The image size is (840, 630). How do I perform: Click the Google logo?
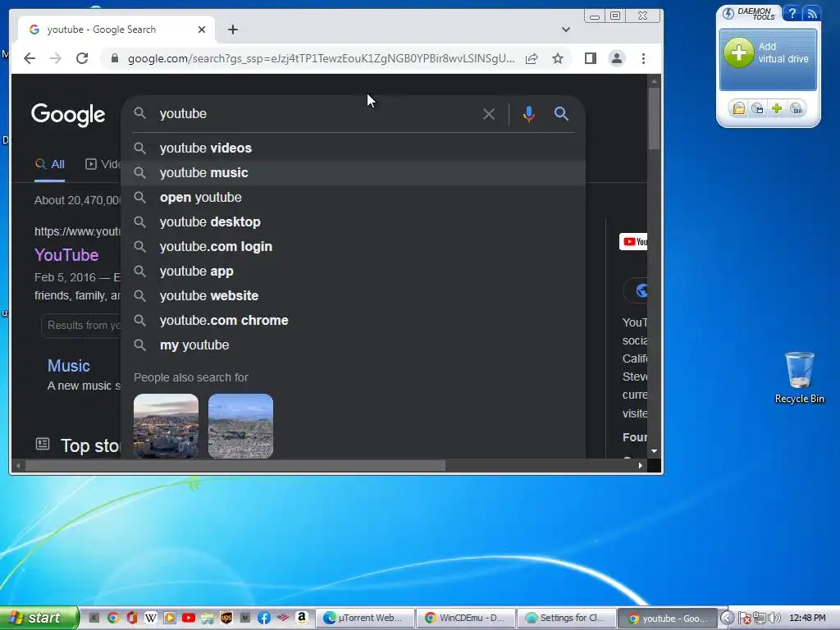pos(68,115)
